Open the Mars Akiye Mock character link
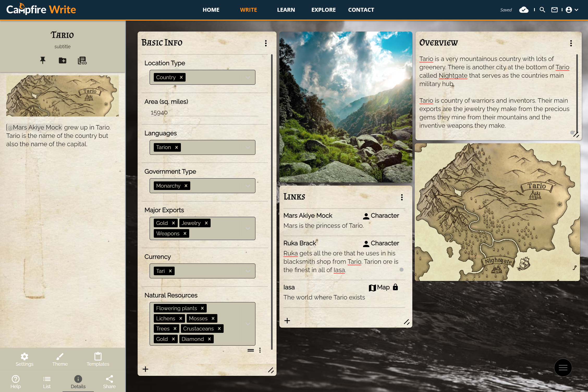This screenshot has width=588, height=392. click(308, 216)
